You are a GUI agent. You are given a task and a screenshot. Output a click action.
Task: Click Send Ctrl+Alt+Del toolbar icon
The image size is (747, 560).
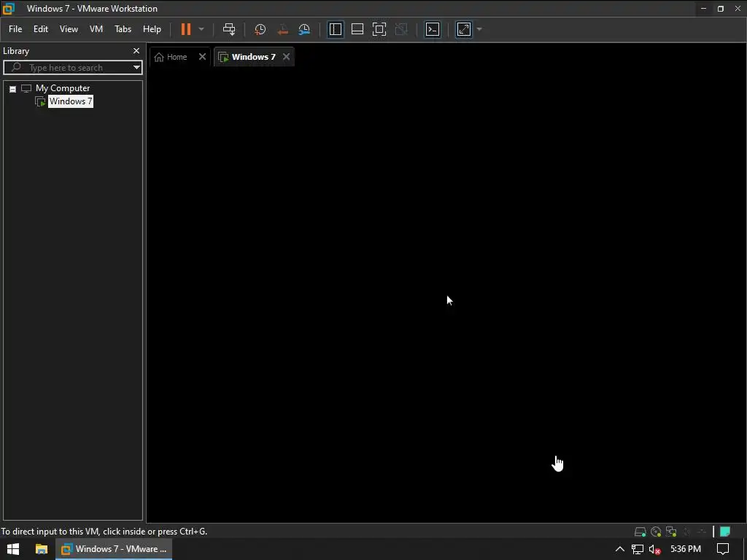229,29
